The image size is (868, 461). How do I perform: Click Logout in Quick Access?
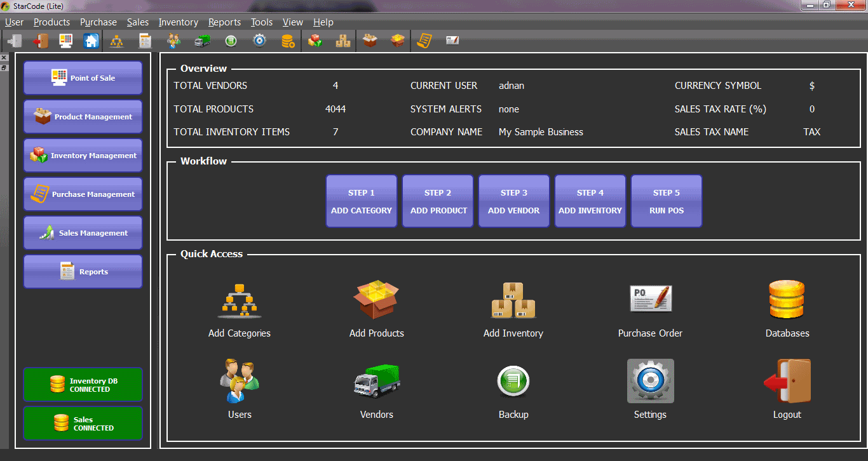click(787, 390)
